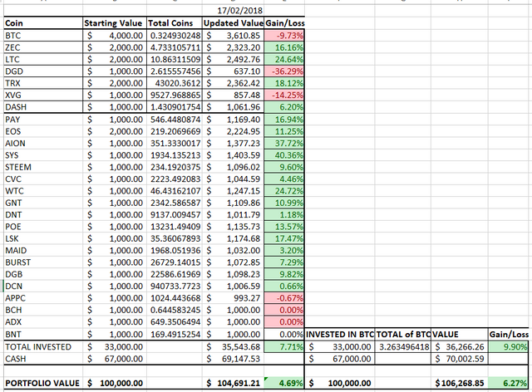Click BTC portfolio gain cell 6.27%
Screen dimensions: 532x392
tap(508, 383)
